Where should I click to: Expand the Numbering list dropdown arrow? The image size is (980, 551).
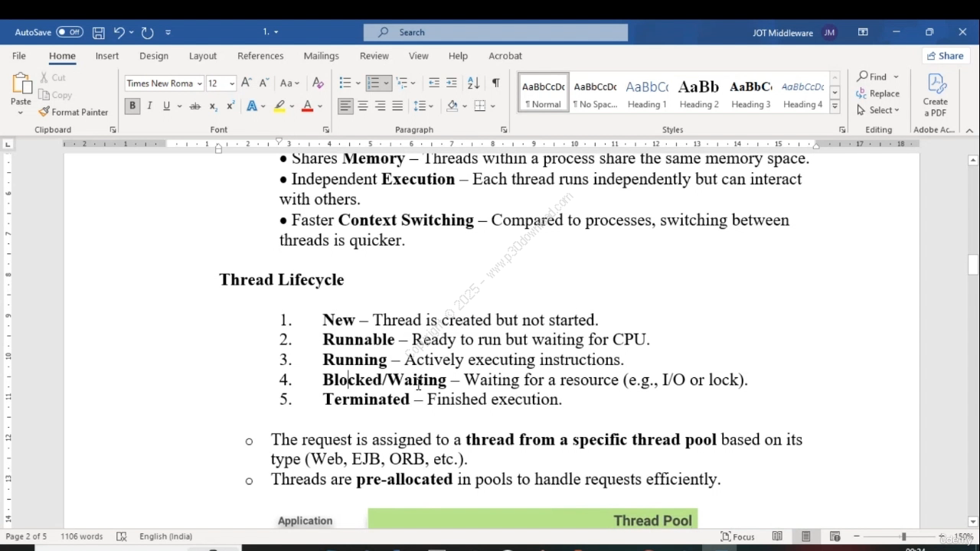click(386, 83)
